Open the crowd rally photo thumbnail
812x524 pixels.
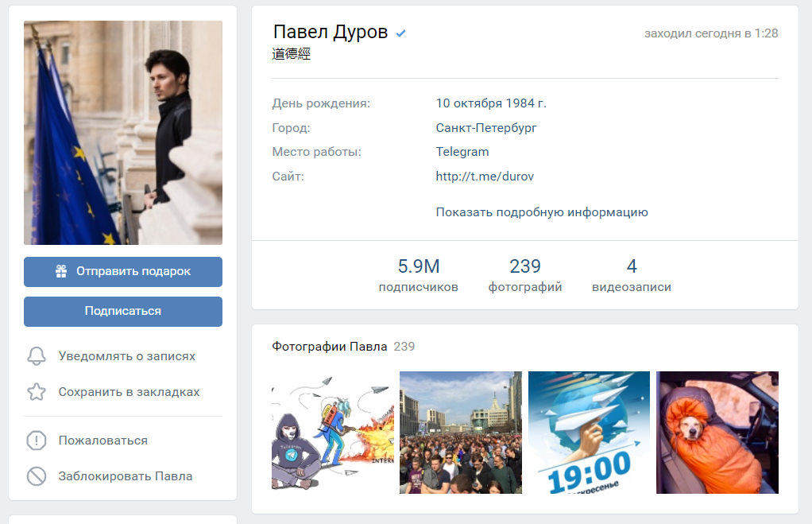(x=461, y=433)
